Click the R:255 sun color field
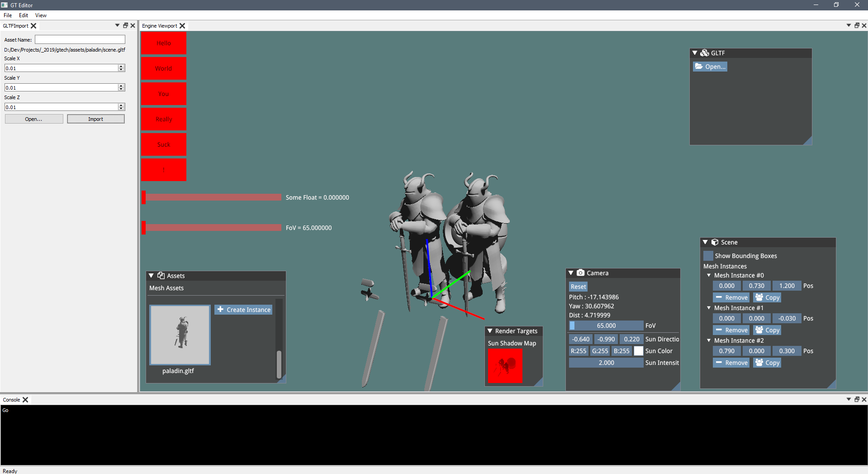This screenshot has width=868, height=474. (x=579, y=351)
